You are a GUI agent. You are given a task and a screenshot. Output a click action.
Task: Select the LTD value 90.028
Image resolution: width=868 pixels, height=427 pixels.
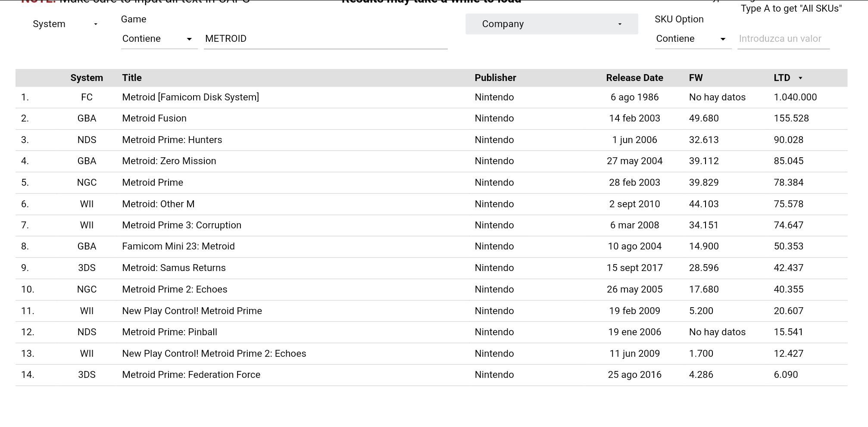(x=789, y=140)
